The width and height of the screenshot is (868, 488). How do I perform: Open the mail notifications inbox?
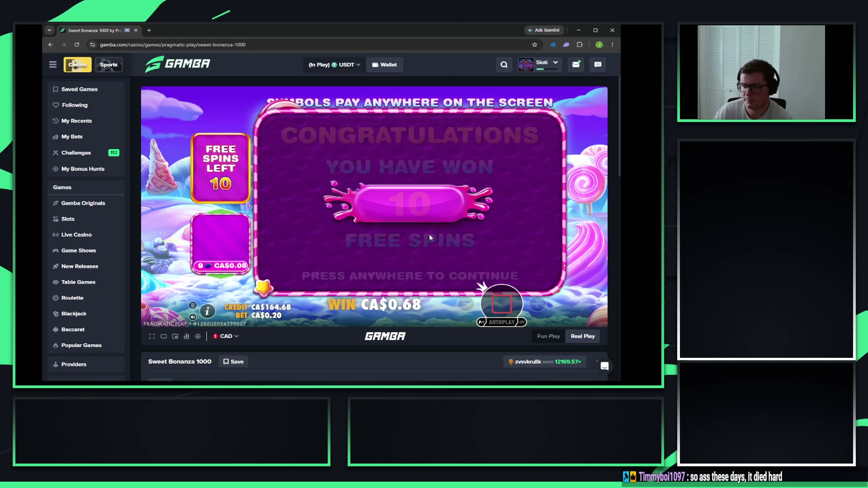[576, 65]
